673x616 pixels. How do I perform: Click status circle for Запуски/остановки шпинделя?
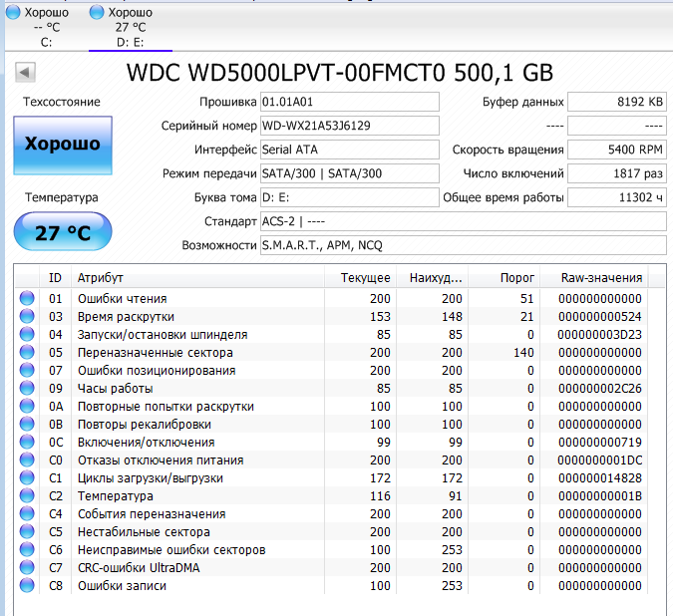[27, 334]
